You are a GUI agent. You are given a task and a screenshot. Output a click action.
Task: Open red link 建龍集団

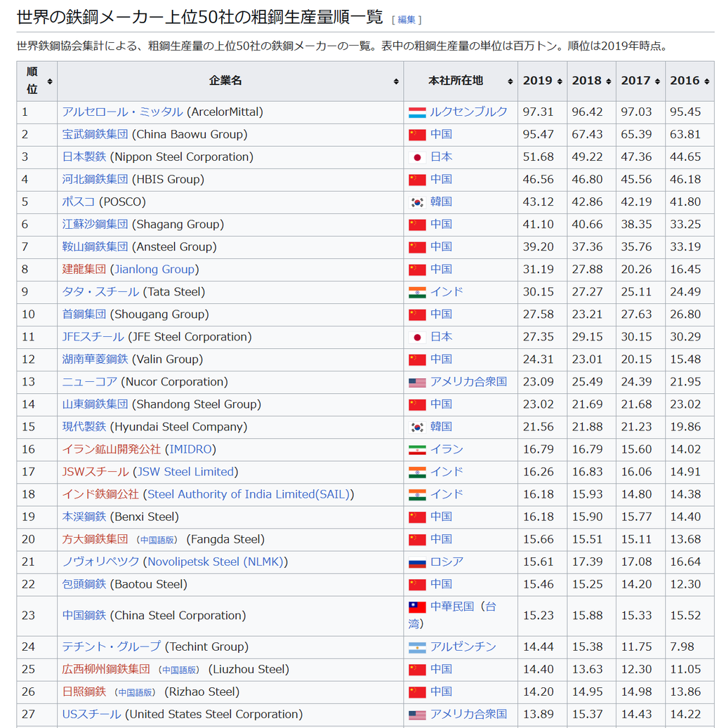coord(84,270)
